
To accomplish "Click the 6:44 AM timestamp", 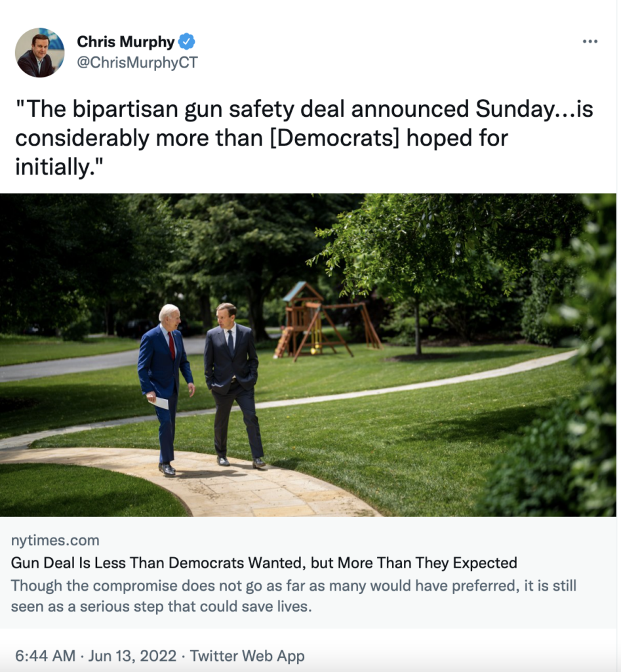I will tap(45, 656).
